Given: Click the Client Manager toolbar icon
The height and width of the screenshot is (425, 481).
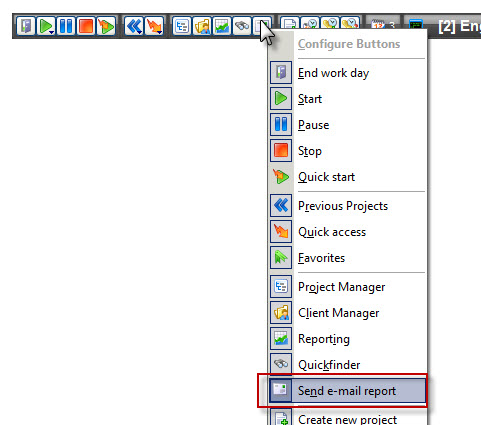Looking at the screenshot, I should [x=202, y=26].
